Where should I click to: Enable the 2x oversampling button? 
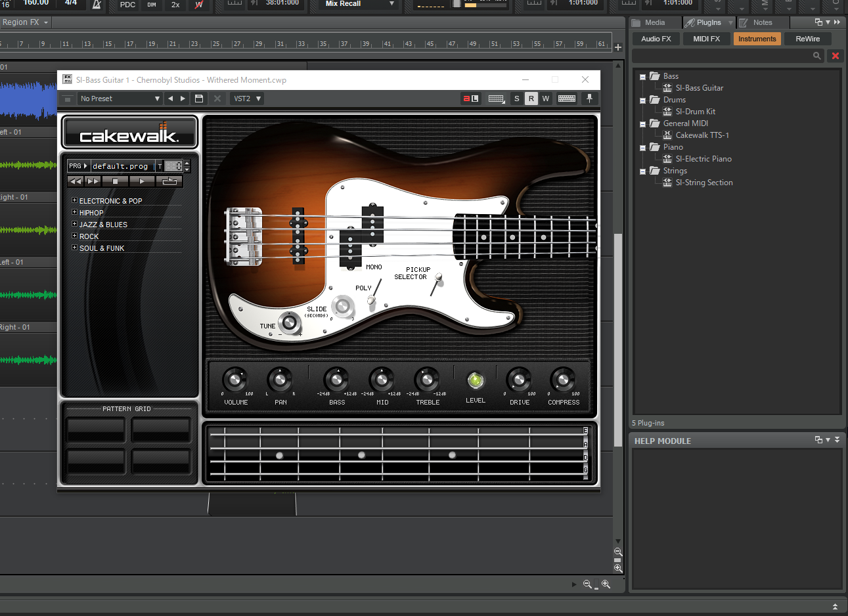click(175, 5)
